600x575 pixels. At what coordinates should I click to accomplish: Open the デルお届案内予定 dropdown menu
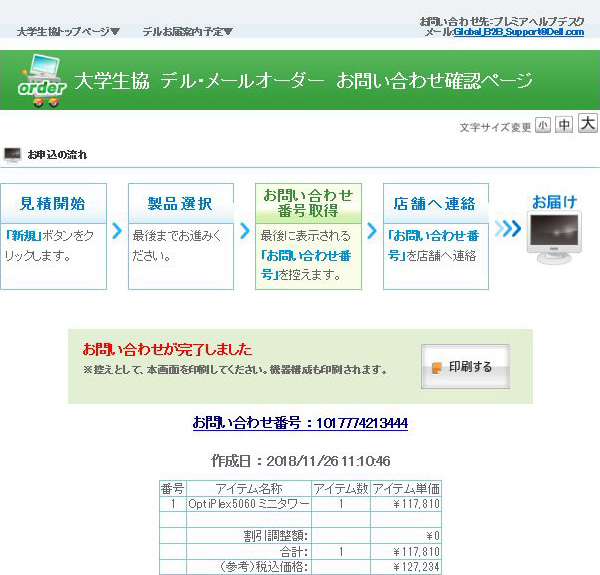point(188,31)
